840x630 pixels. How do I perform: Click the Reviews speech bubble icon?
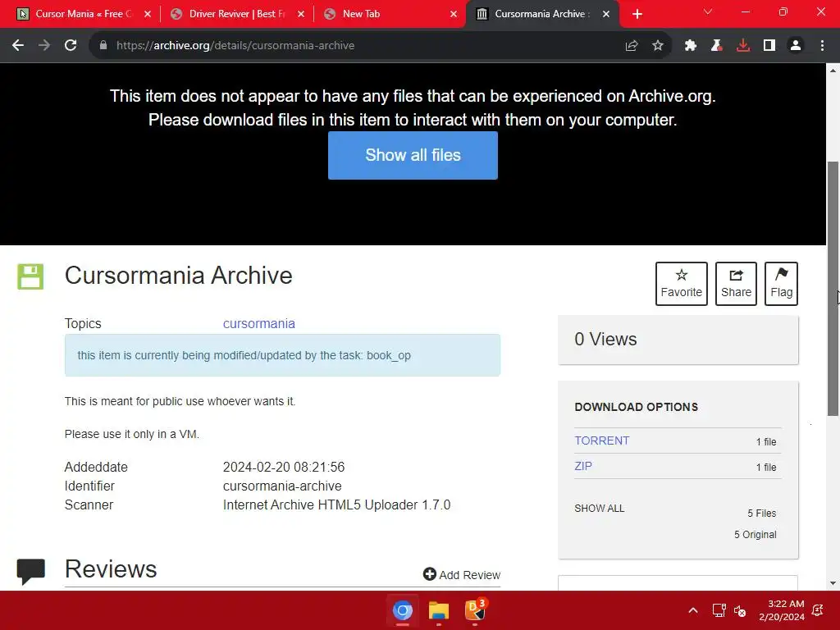pos(30,571)
